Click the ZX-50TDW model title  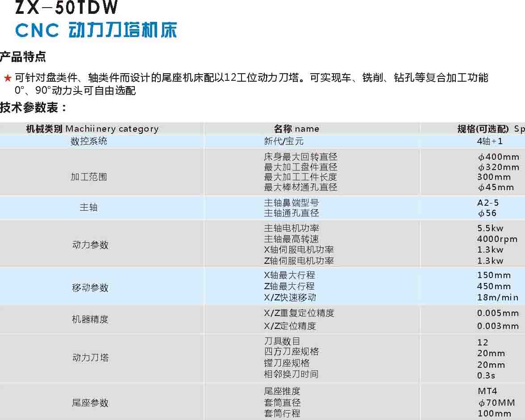click(67, 7)
